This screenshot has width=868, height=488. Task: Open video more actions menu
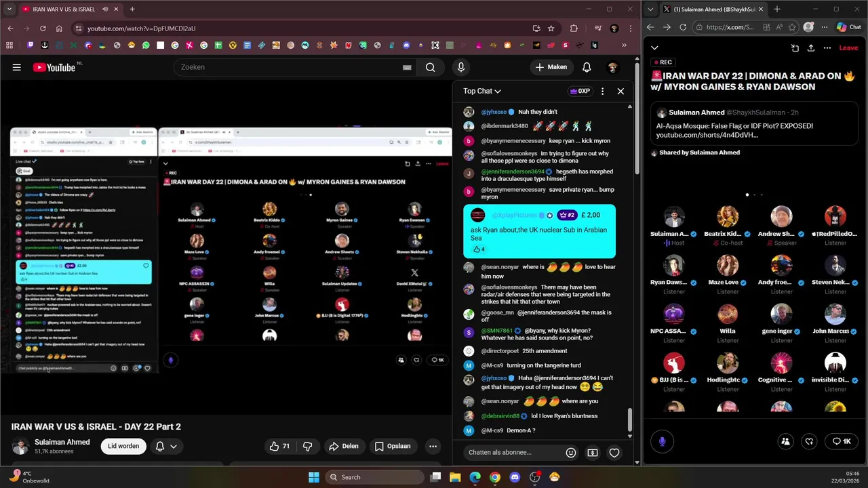click(433, 446)
